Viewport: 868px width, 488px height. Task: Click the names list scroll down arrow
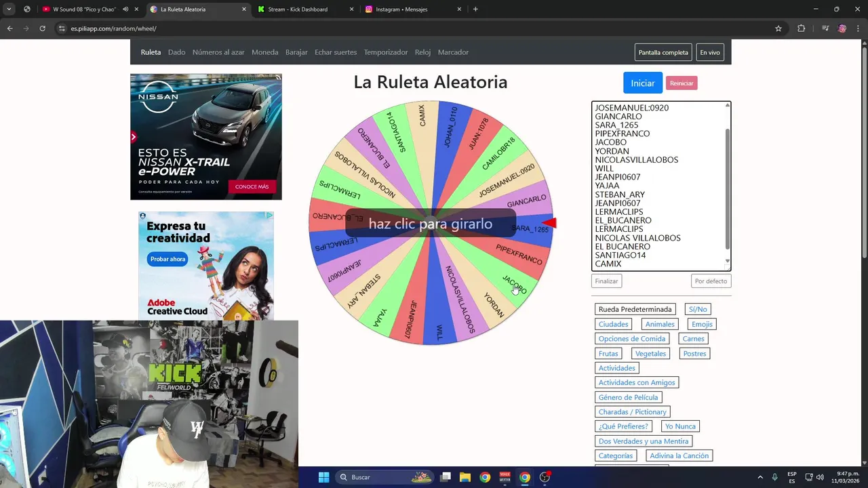pos(728,262)
